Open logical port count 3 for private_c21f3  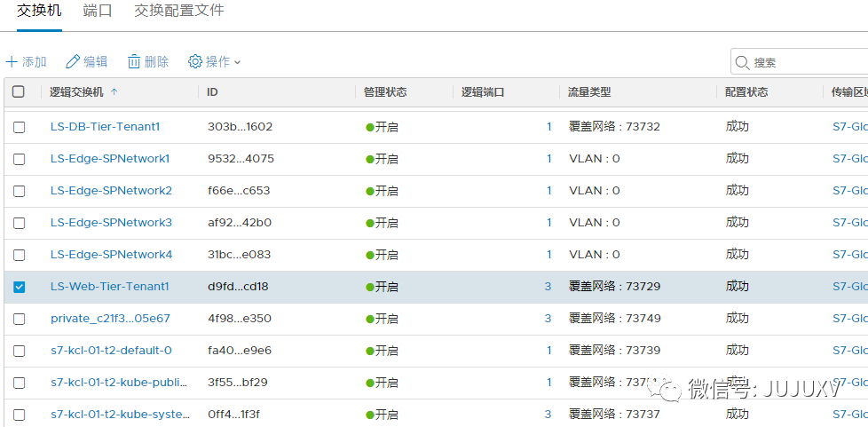[x=548, y=319]
